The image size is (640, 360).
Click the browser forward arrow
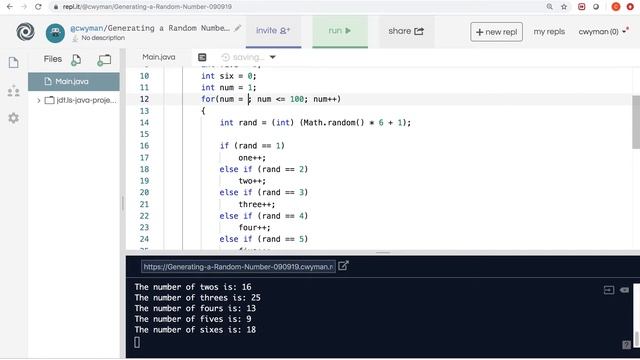pos(24,7)
